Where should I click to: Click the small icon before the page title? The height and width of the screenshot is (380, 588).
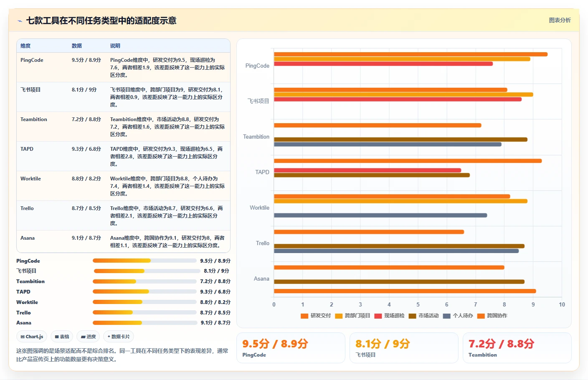click(x=20, y=21)
